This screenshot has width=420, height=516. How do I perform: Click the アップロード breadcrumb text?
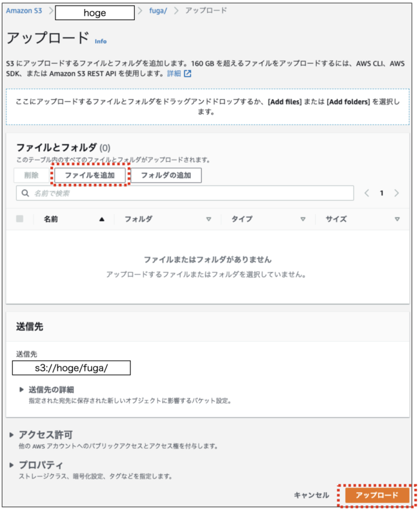click(x=206, y=10)
